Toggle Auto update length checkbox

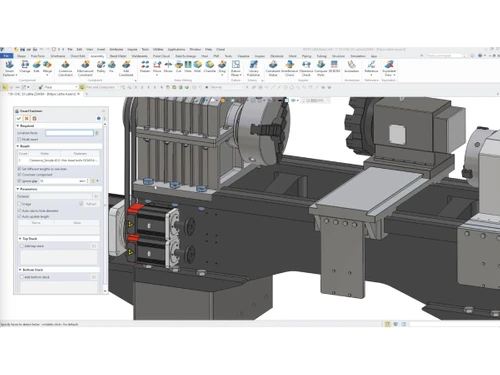click(x=19, y=217)
